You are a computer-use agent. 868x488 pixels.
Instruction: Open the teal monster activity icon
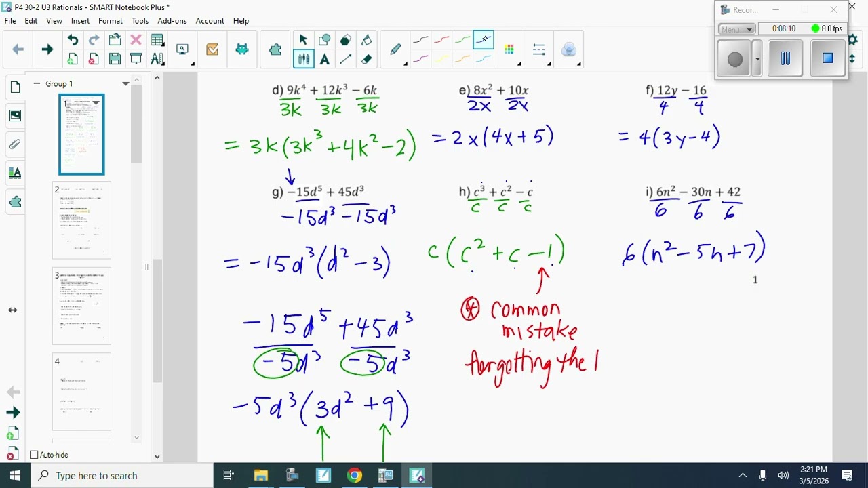242,49
